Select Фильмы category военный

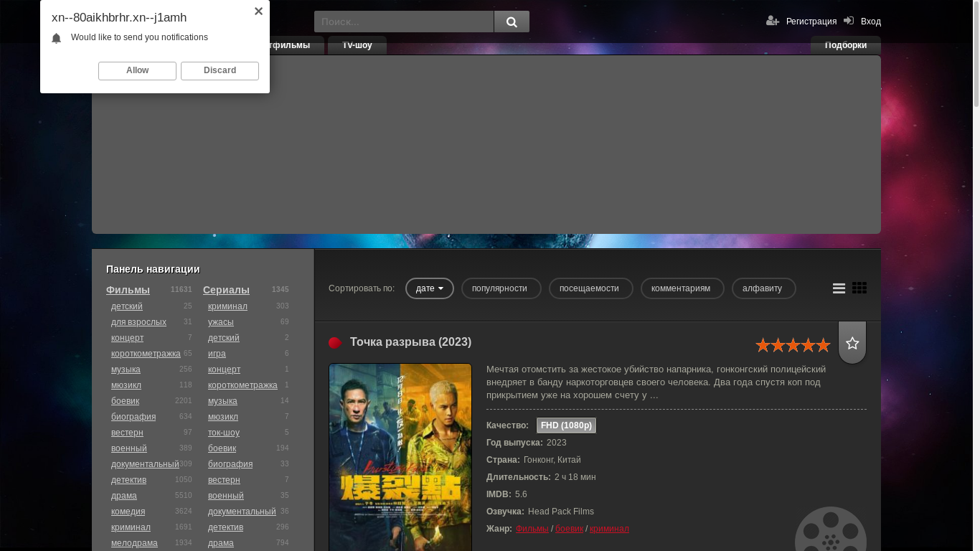coord(129,448)
